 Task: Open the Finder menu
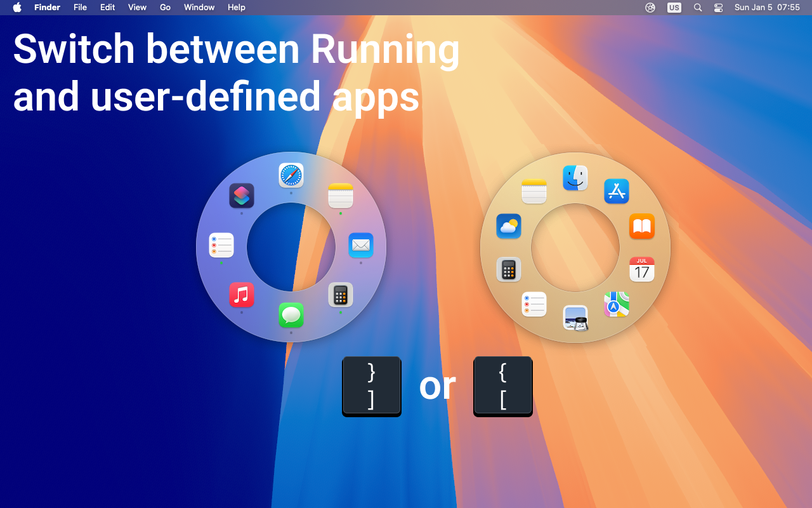click(47, 8)
